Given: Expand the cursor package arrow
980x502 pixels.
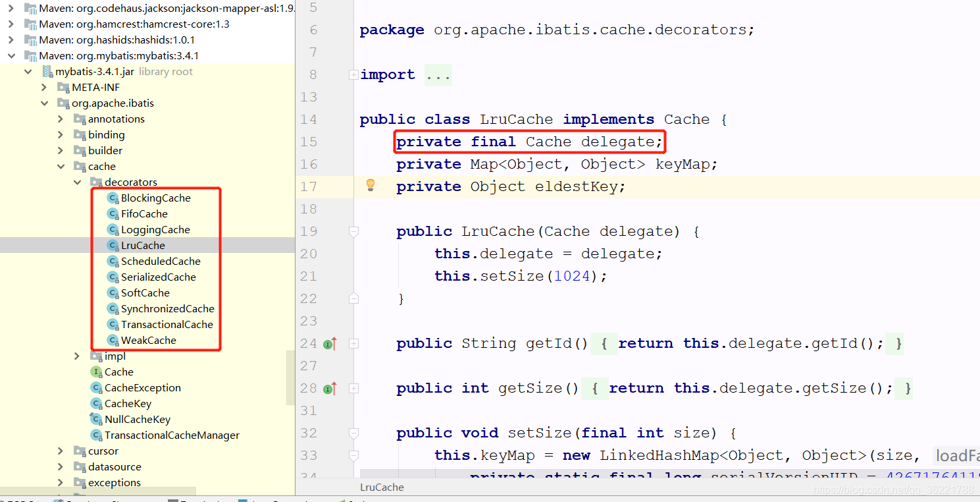Looking at the screenshot, I should (x=61, y=451).
